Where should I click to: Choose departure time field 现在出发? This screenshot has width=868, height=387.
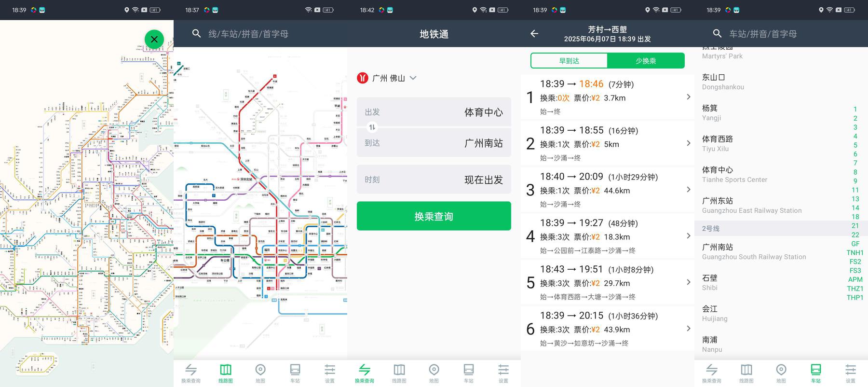434,180
